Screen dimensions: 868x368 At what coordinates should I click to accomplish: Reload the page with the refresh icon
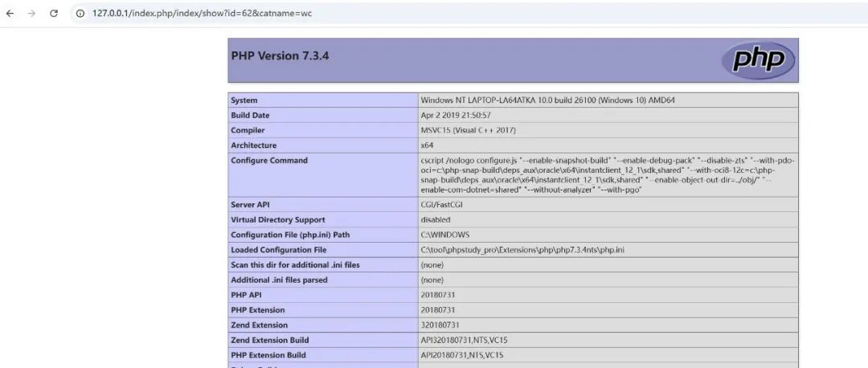pos(54,14)
